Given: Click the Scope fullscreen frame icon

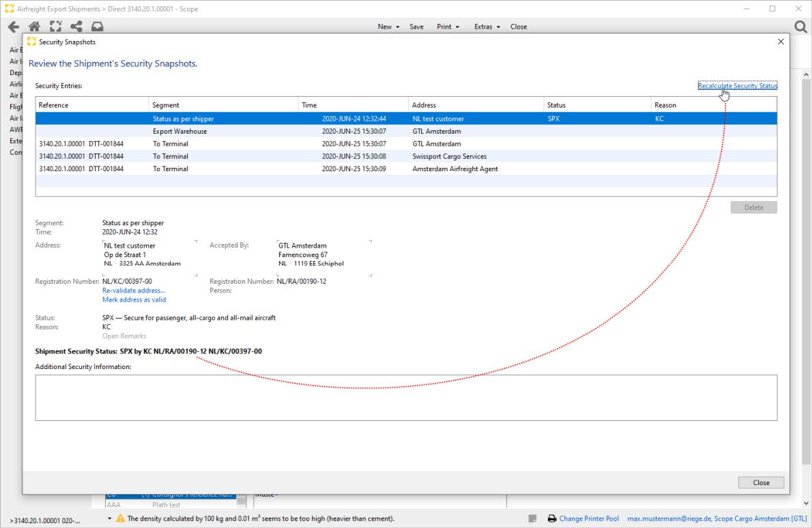Looking at the screenshot, I should [55, 27].
